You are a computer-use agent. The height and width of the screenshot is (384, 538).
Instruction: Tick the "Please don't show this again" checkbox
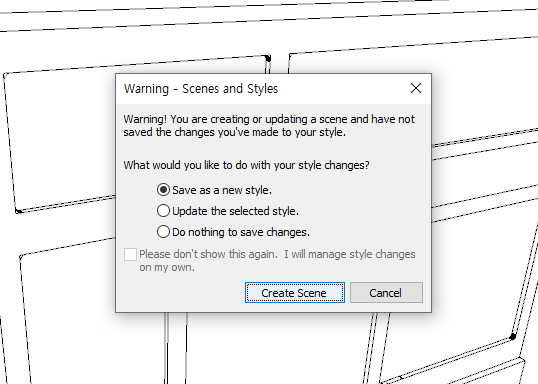pyautogui.click(x=130, y=255)
